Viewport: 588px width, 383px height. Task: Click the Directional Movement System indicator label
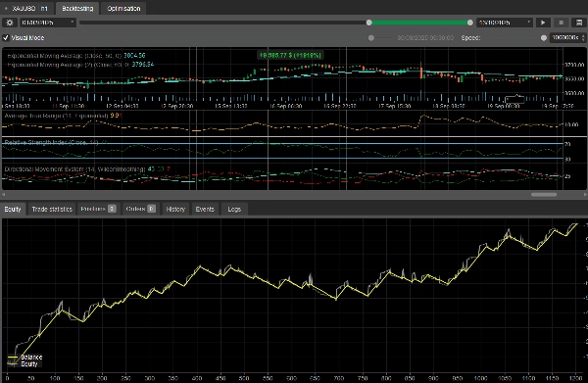point(74,169)
